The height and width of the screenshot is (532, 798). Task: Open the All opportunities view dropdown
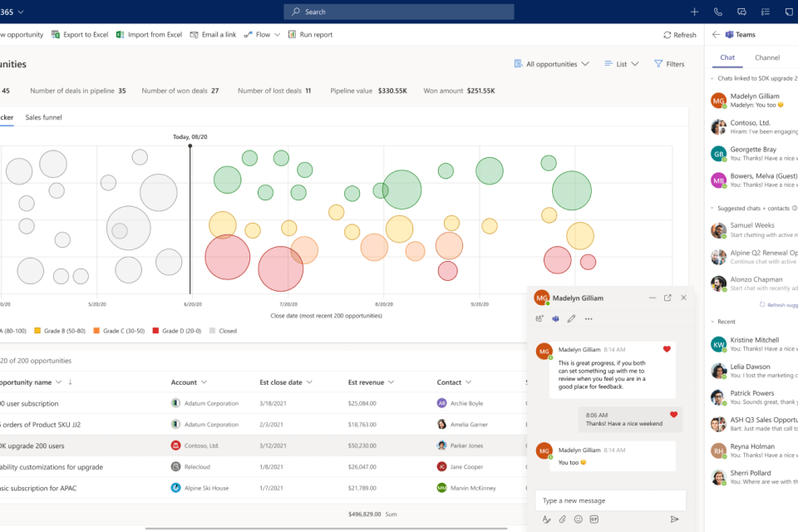[x=551, y=64]
